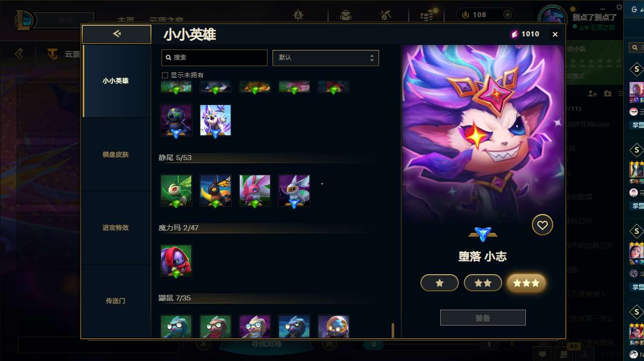Click the 装备 equip button
The image size is (644, 361).
pyautogui.click(x=483, y=318)
